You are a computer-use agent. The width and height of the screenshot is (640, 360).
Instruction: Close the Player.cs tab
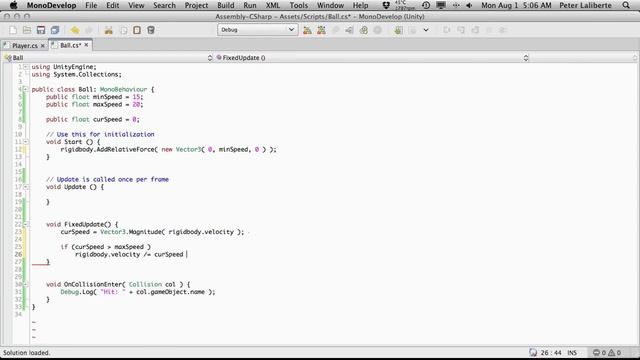tap(42, 46)
